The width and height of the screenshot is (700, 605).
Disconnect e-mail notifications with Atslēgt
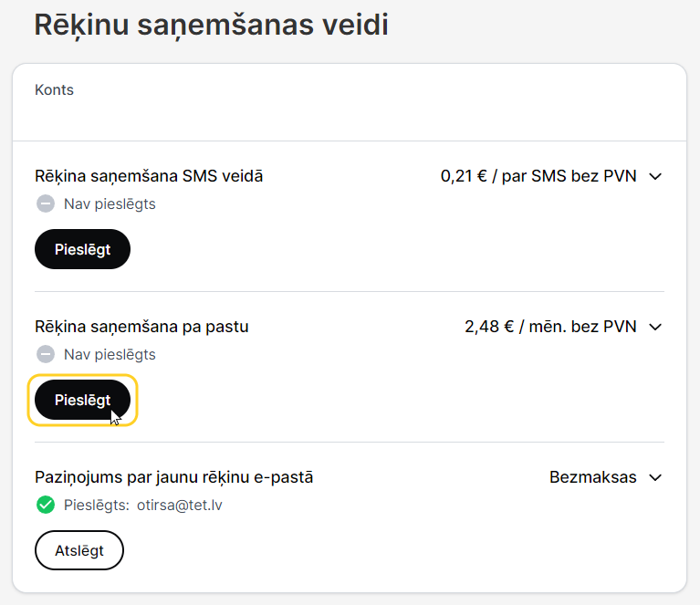pyautogui.click(x=79, y=550)
